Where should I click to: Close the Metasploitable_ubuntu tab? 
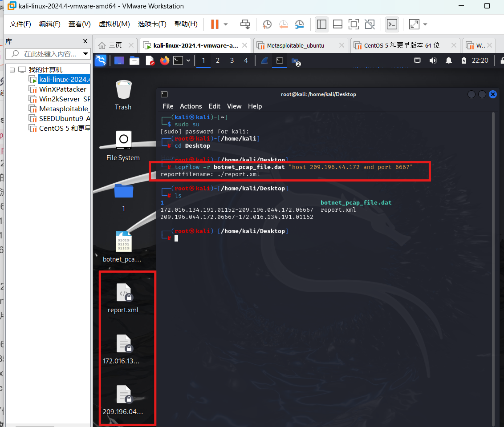pyautogui.click(x=341, y=45)
